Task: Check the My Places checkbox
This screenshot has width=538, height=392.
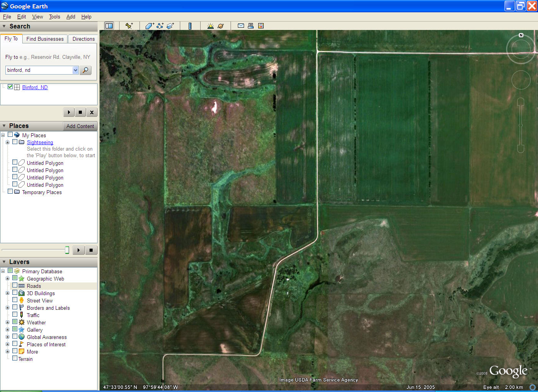Action: (10, 135)
